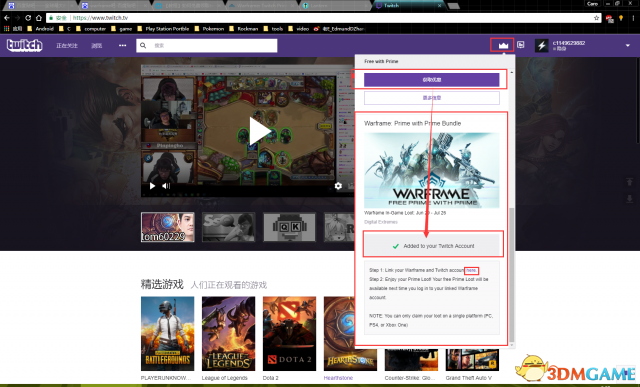Click the Counter-Strike game title
This screenshot has height=387, width=640.
pos(410,378)
